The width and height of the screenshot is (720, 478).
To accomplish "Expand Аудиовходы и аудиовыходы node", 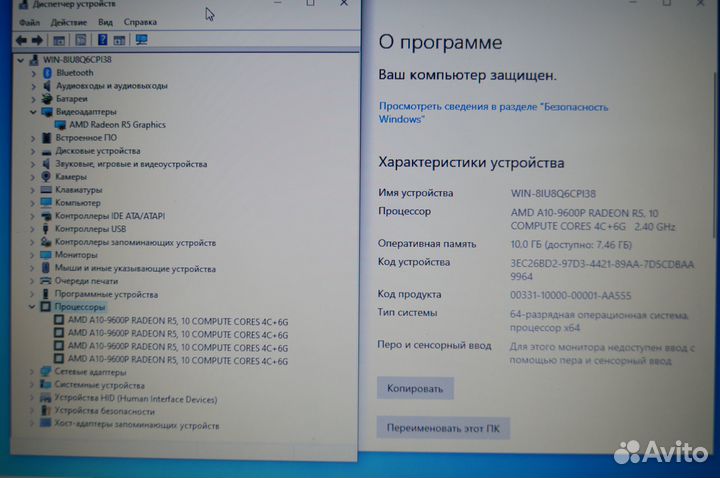I will point(34,86).
